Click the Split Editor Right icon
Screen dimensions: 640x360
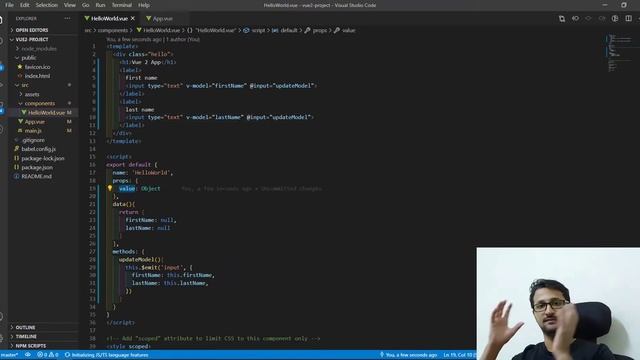(629, 19)
